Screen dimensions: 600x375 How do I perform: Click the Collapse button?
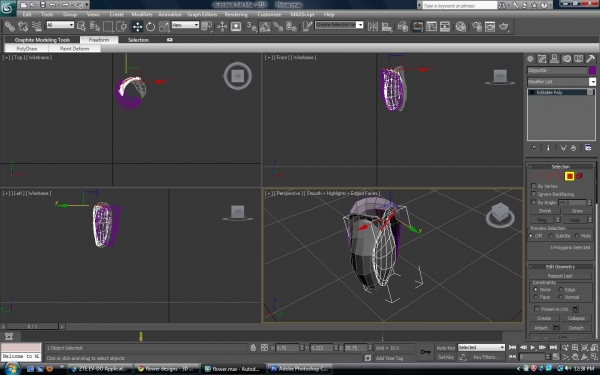(576, 318)
